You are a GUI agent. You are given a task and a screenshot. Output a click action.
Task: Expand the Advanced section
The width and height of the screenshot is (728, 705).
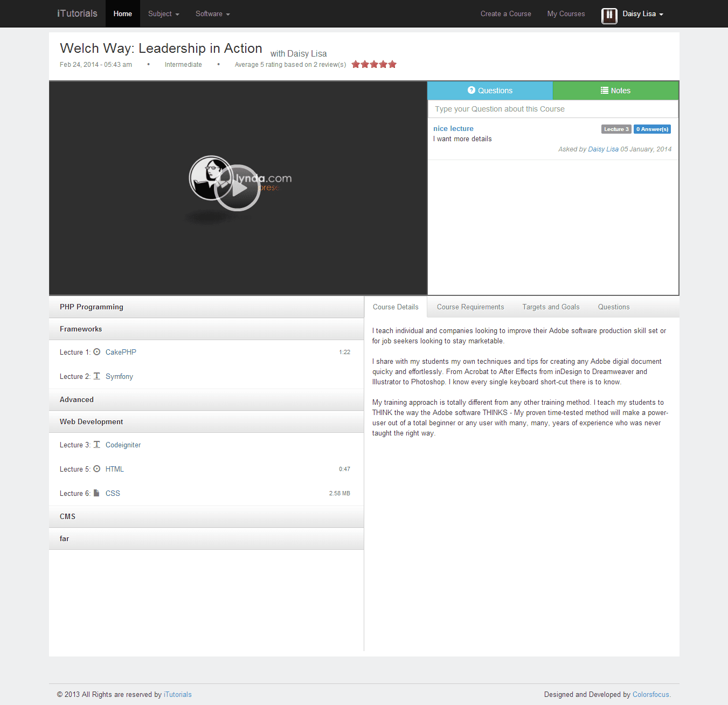206,399
